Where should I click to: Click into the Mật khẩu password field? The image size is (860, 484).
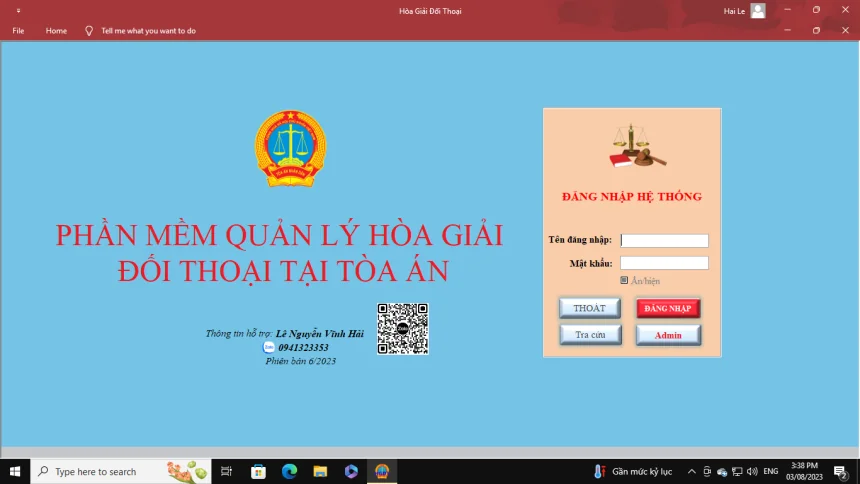point(665,263)
